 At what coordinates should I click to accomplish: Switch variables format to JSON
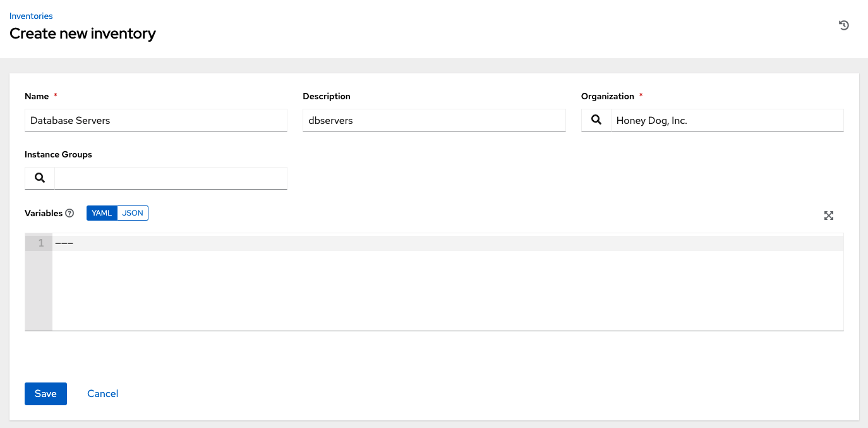pos(133,213)
